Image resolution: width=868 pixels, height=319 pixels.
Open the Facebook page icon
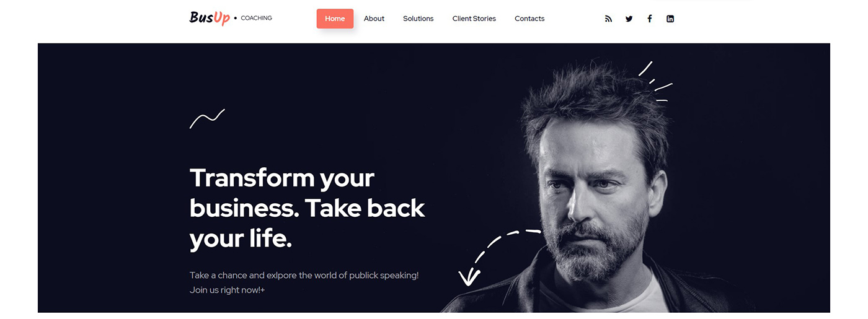tap(650, 19)
